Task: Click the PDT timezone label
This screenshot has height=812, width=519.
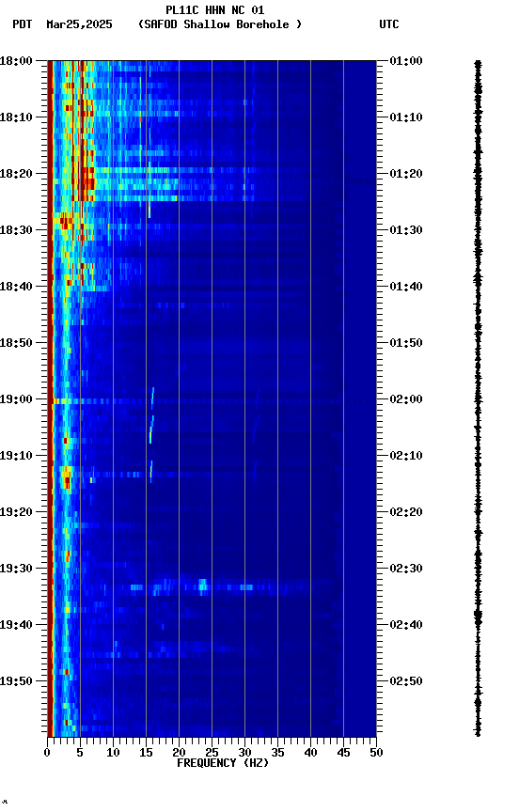Action: pos(23,24)
